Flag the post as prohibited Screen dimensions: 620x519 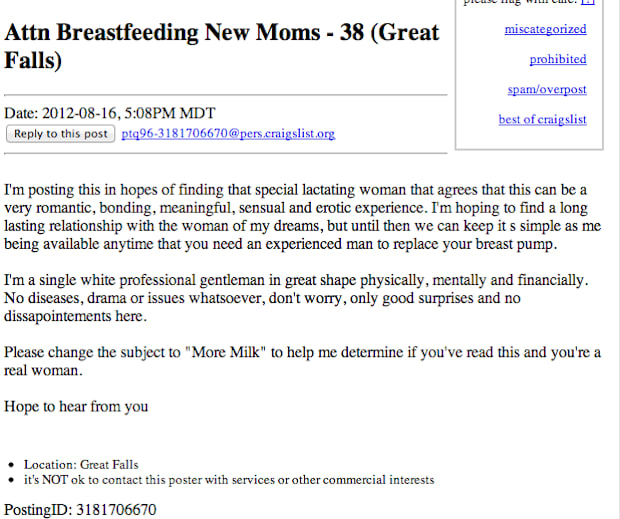click(x=558, y=59)
